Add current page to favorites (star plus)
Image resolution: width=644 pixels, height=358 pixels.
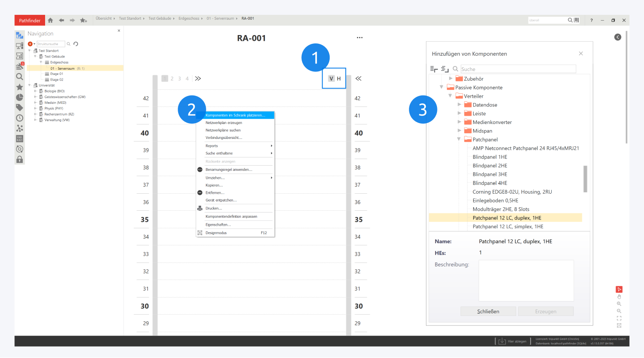pos(83,21)
